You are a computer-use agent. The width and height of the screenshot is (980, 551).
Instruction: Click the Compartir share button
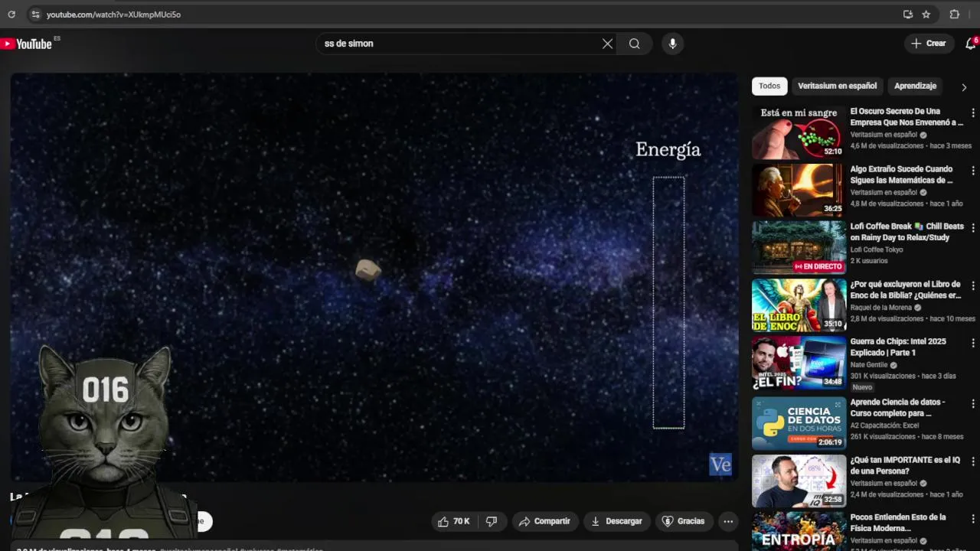pyautogui.click(x=544, y=521)
